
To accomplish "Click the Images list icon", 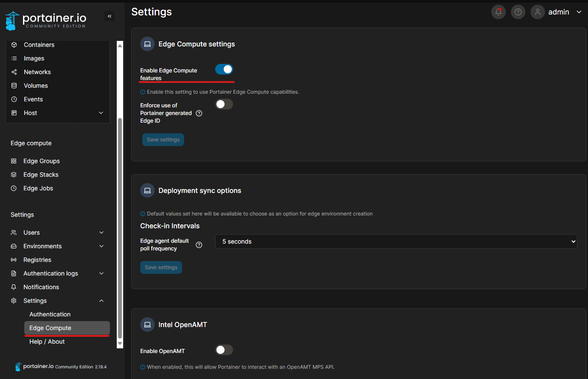I will point(14,58).
